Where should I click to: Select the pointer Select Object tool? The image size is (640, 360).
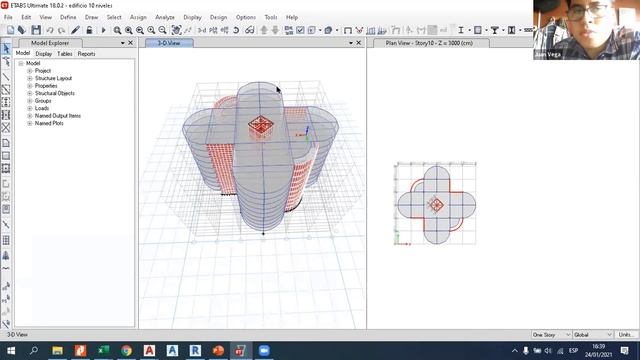6,49
